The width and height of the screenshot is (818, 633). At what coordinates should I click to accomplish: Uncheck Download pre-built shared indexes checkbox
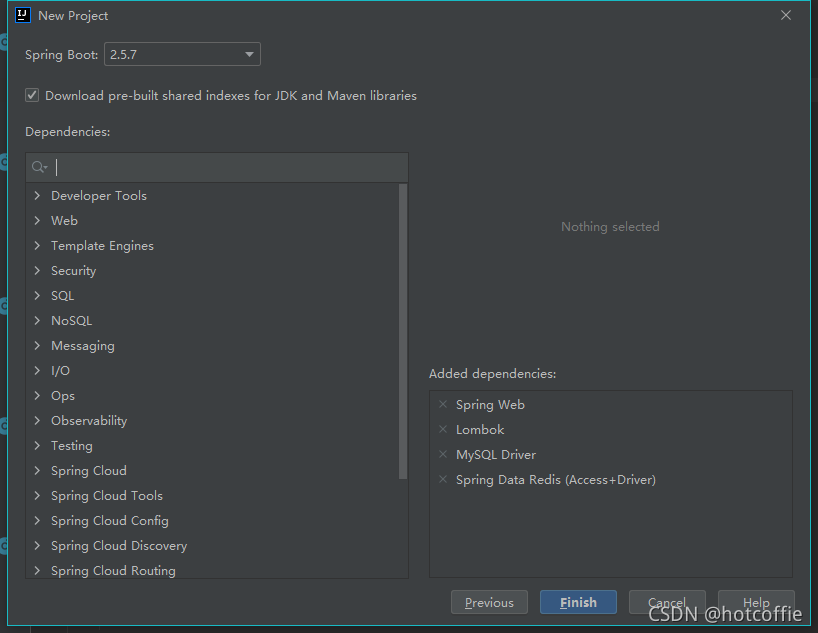(32, 95)
